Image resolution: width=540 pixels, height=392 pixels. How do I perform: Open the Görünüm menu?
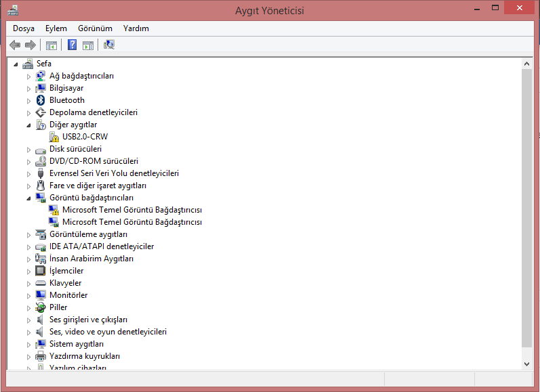[95, 28]
